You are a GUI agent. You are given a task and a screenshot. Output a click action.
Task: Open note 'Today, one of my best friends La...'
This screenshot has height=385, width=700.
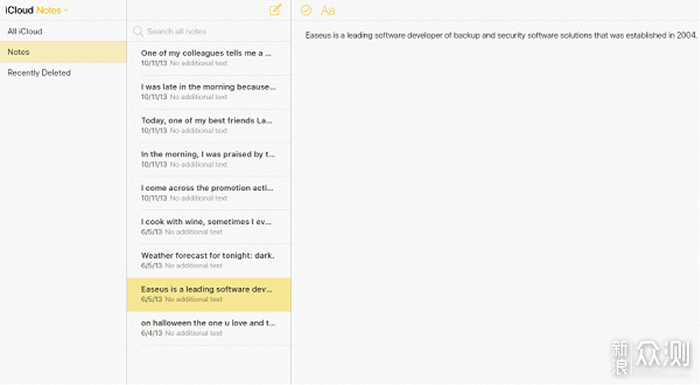(x=209, y=126)
